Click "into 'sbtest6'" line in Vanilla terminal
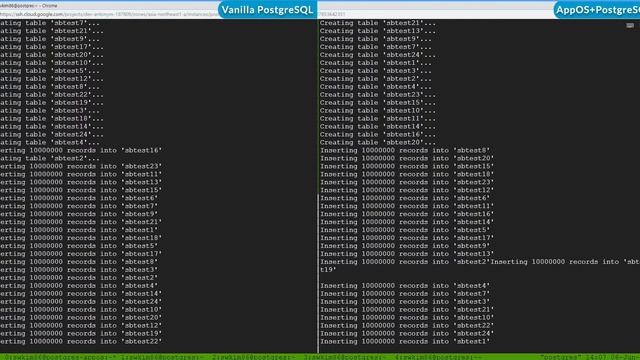The height and width of the screenshot is (360, 640). pyautogui.click(x=79, y=198)
